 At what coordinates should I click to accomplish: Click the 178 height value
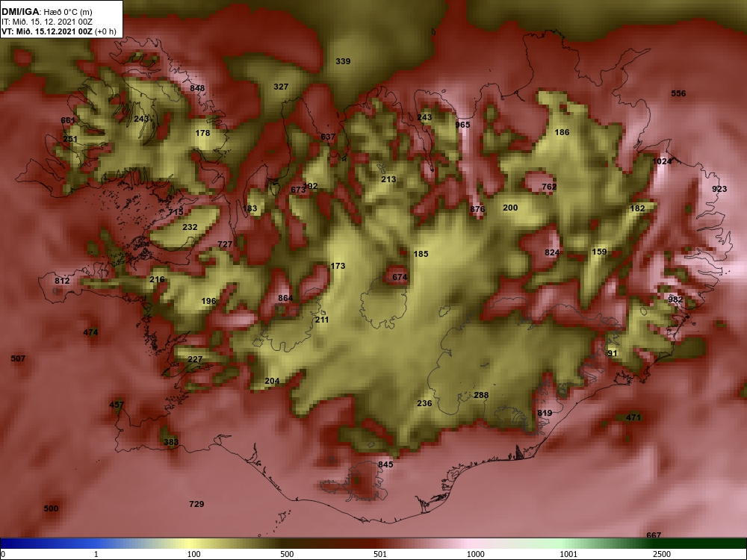coord(202,133)
